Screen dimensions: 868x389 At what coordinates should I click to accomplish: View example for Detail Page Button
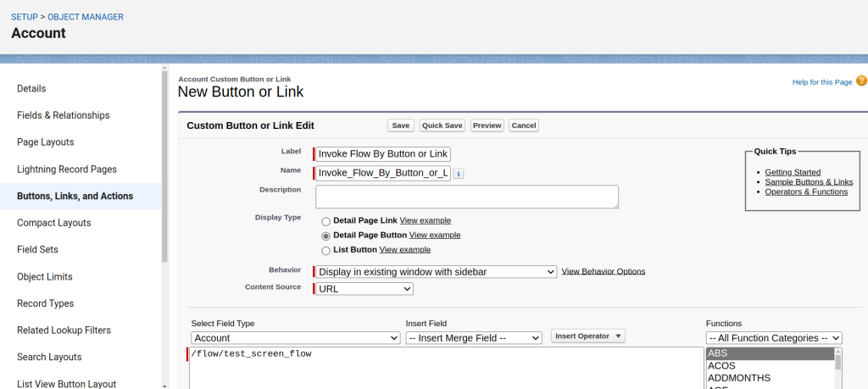click(435, 235)
